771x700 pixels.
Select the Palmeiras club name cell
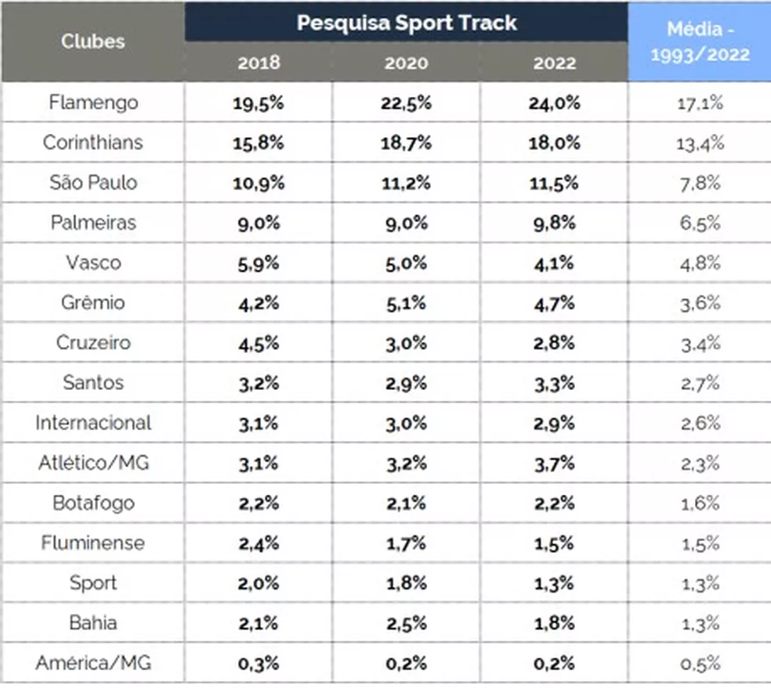tap(92, 222)
